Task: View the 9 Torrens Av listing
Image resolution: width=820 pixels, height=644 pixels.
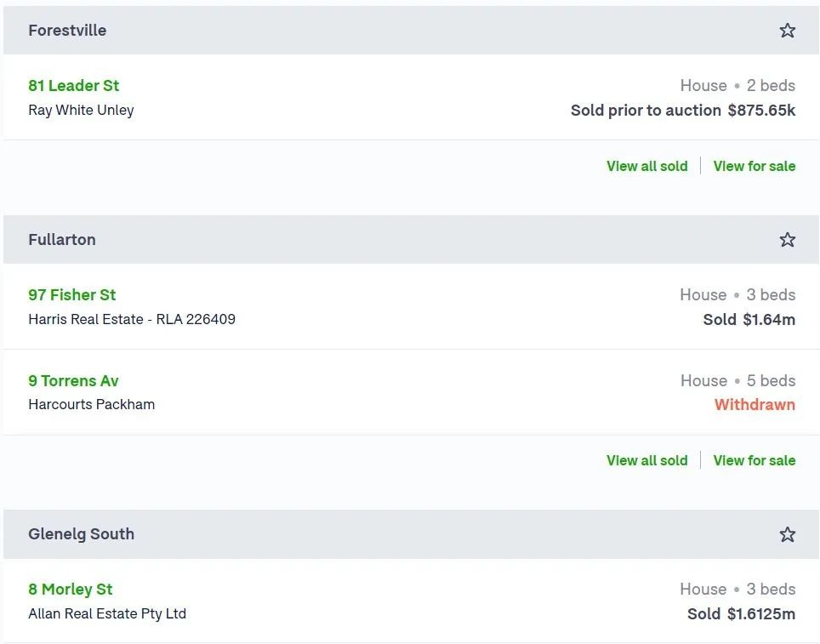Action: tap(73, 380)
